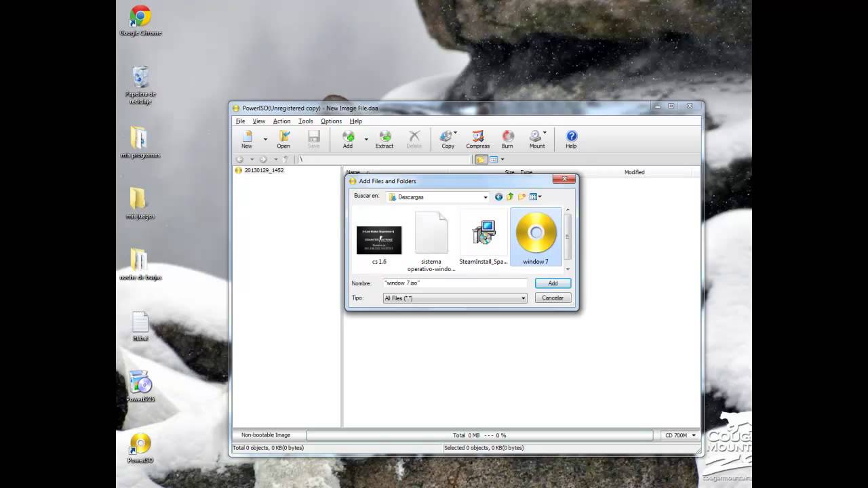
Task: Close the Add Files and Folders dialog
Action: point(564,180)
